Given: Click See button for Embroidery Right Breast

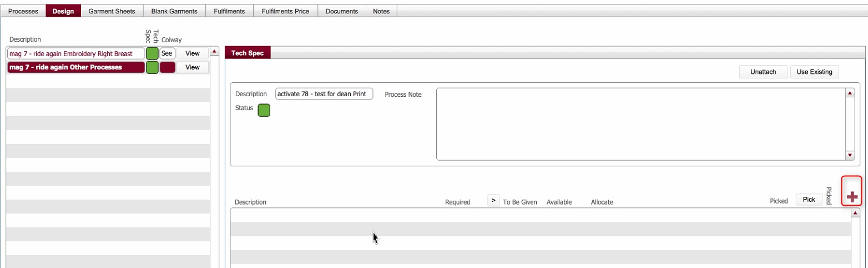Looking at the screenshot, I should click(167, 53).
